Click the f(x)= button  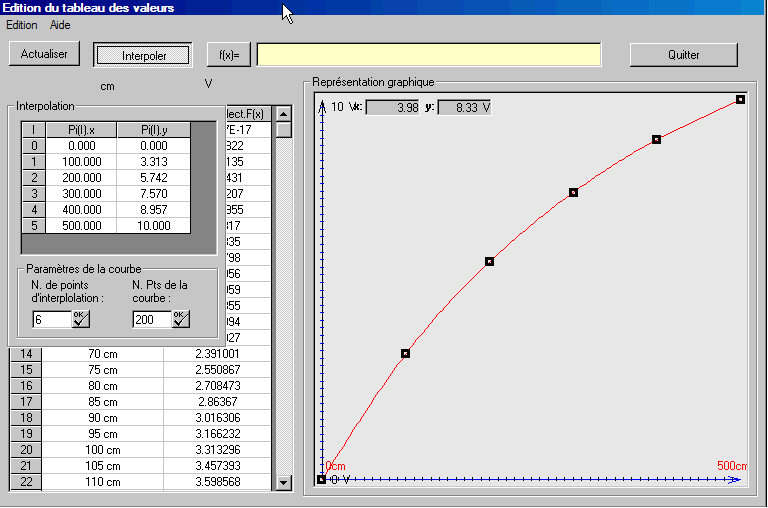(228, 54)
